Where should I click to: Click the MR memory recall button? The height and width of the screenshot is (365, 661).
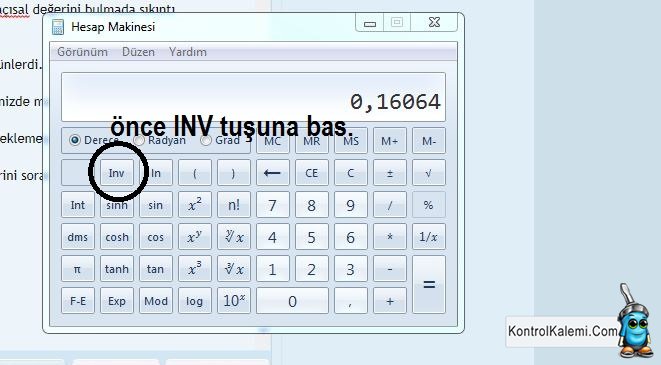coord(312,141)
